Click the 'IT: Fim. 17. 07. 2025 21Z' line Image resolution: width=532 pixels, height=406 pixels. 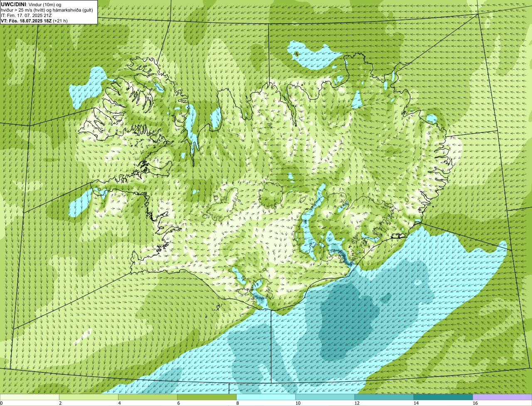click(x=26, y=15)
